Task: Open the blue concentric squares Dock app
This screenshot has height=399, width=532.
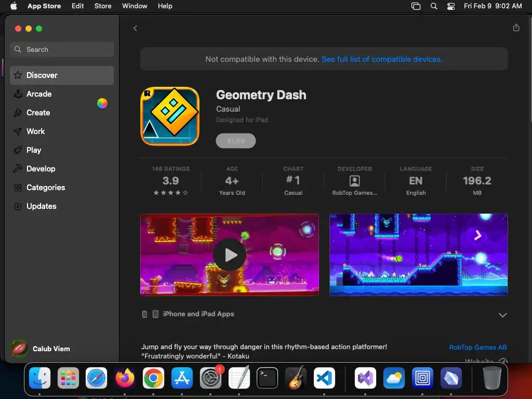Action: tap(422, 378)
